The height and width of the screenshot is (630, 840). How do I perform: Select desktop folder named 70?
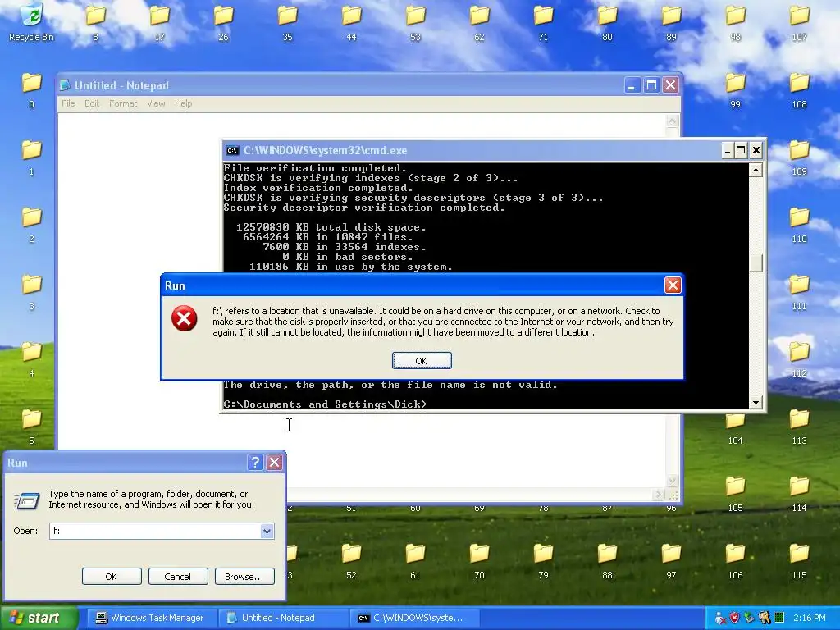click(x=479, y=560)
